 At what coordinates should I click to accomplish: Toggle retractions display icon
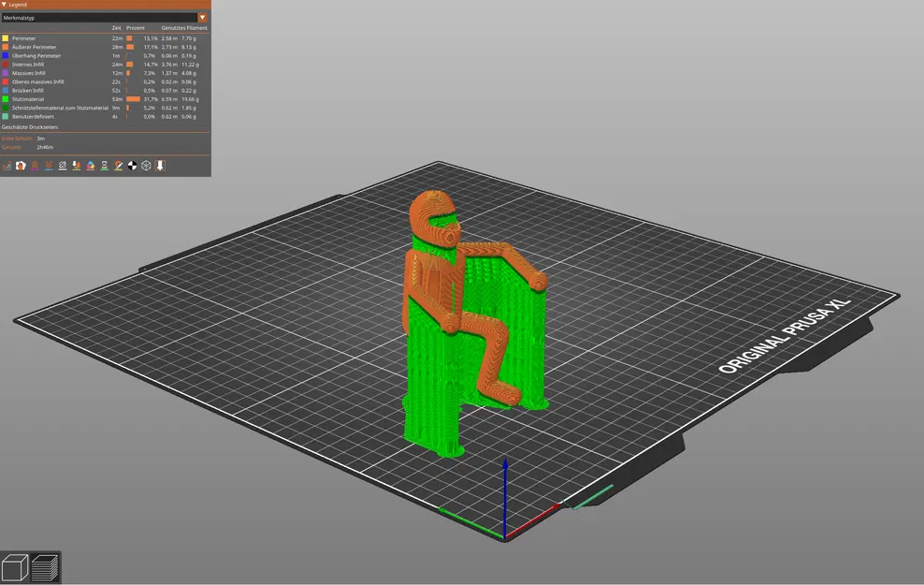35,166
